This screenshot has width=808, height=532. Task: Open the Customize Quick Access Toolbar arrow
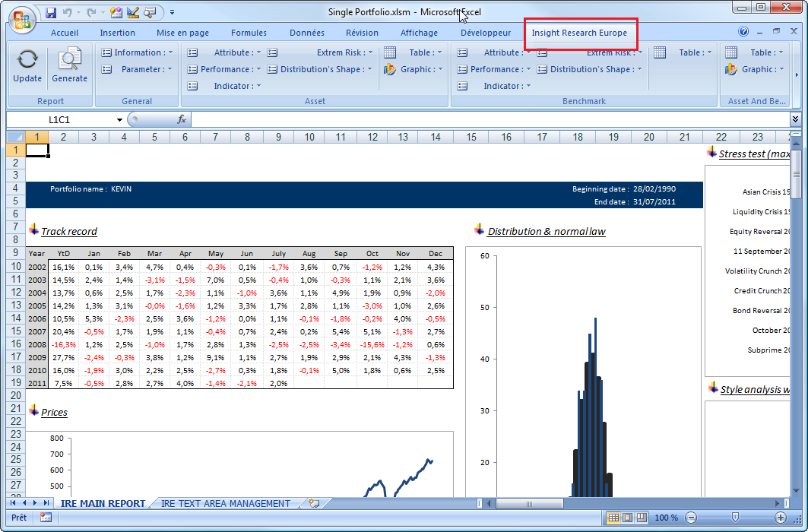172,12
